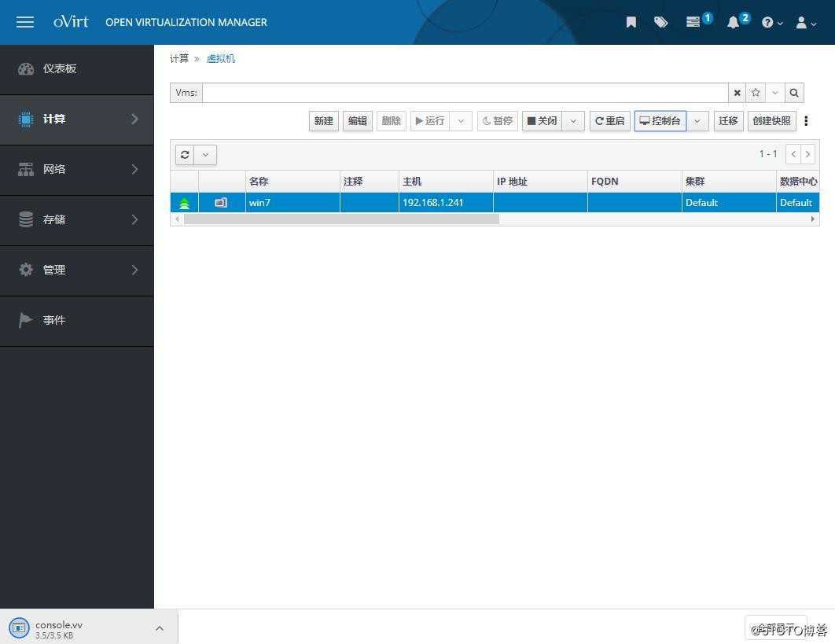Image resolution: width=835 pixels, height=644 pixels.
Task: Click the 创建快照 button
Action: (771, 121)
